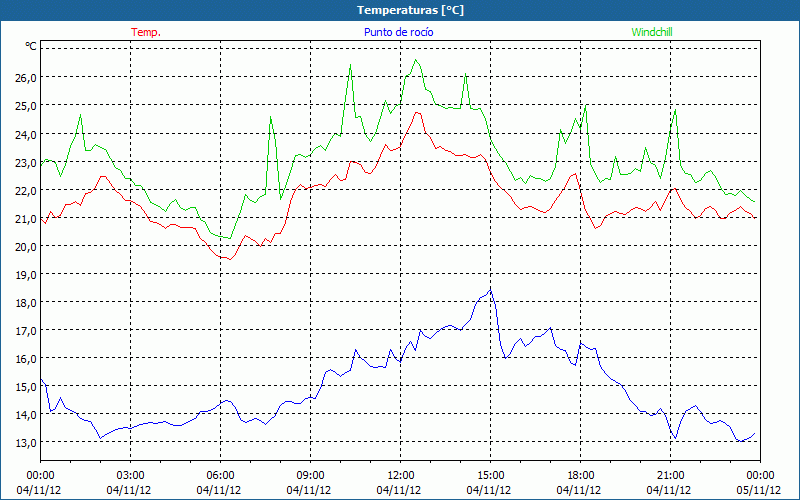Select the 18:00 time axis label

tap(580, 475)
